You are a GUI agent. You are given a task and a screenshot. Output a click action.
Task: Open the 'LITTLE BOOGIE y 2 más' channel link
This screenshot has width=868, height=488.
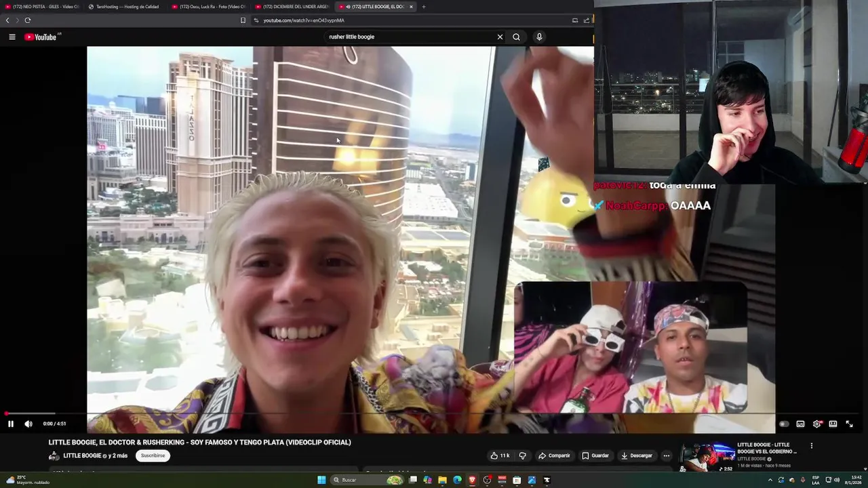pyautogui.click(x=95, y=455)
